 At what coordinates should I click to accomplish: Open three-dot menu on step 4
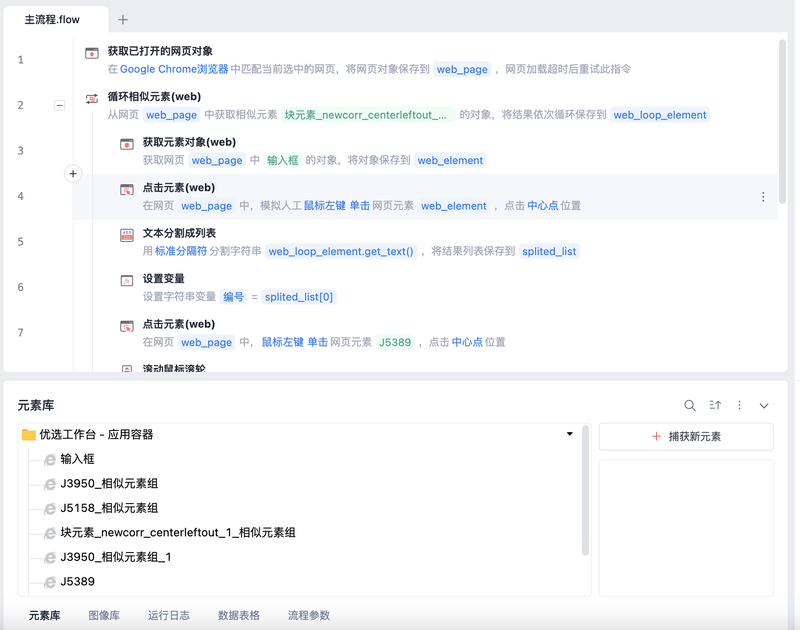tap(763, 197)
